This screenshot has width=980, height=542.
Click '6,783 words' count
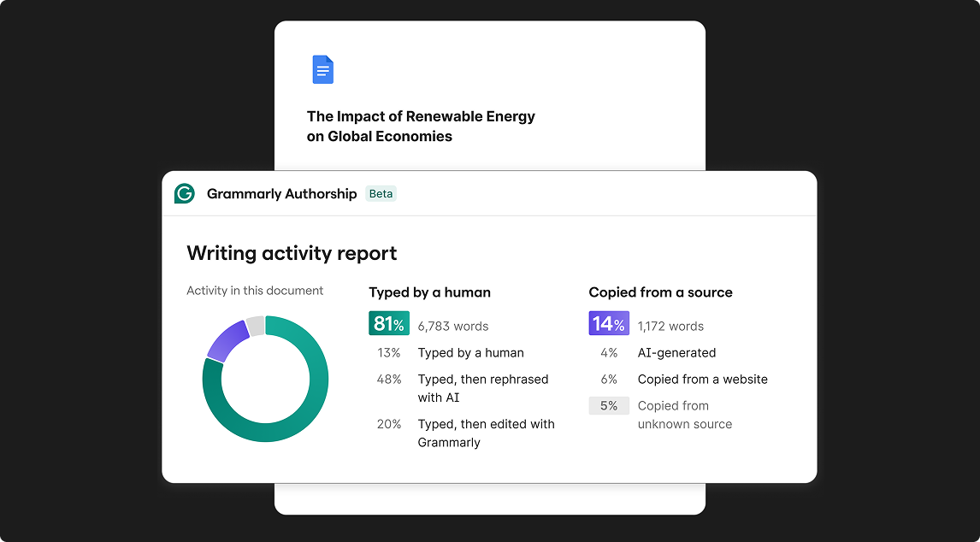tap(453, 327)
